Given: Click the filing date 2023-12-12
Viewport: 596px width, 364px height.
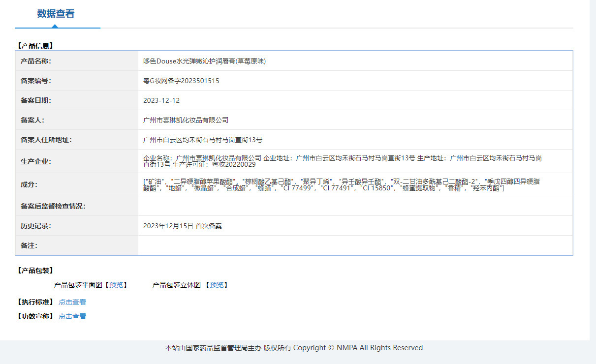Looking at the screenshot, I should pyautogui.click(x=161, y=100).
